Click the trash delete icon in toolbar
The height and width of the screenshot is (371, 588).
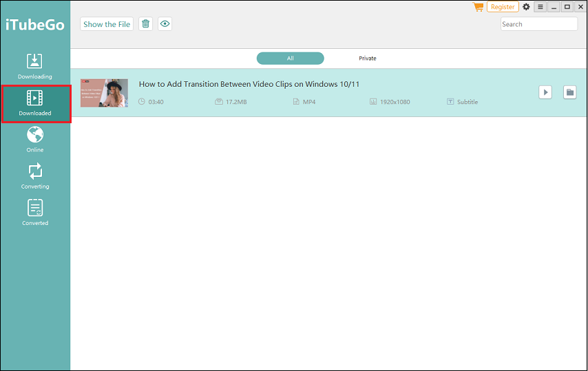(x=145, y=24)
